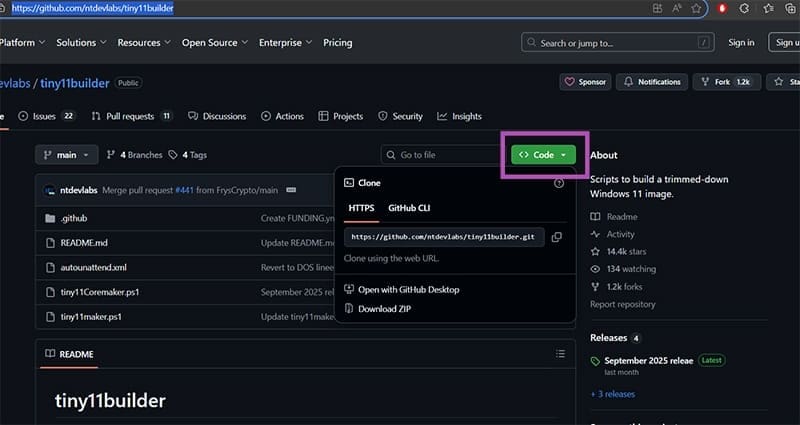Expand the Solutions navigation menu
This screenshot has height=425, width=800.
click(81, 43)
